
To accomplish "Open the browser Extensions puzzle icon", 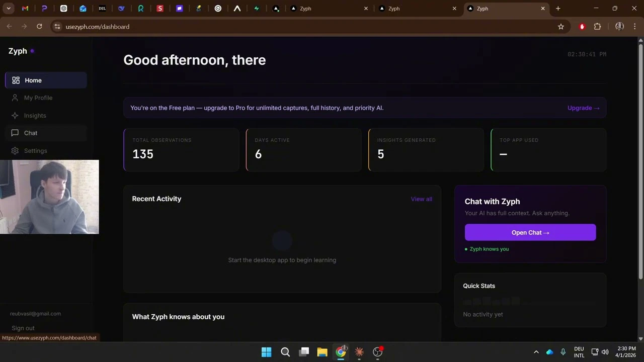I will tap(597, 27).
